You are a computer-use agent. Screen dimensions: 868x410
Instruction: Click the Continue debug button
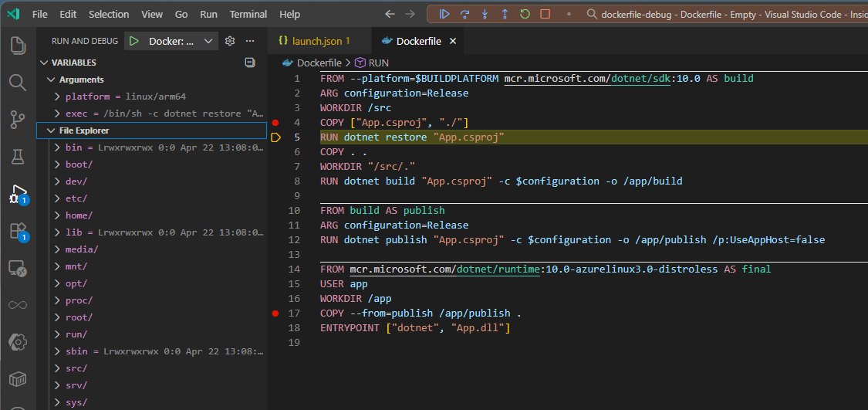coord(444,14)
